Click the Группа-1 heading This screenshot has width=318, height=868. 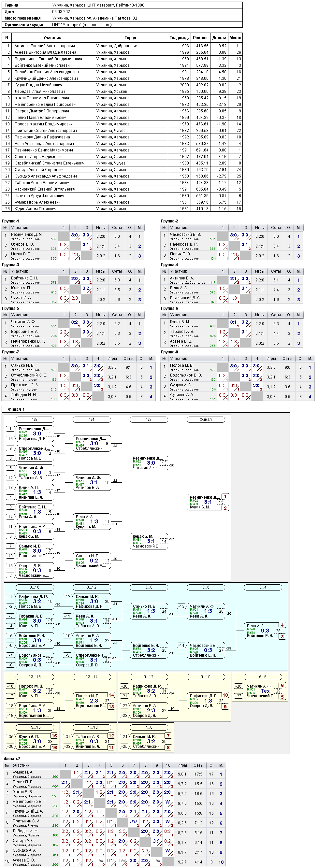click(10, 221)
